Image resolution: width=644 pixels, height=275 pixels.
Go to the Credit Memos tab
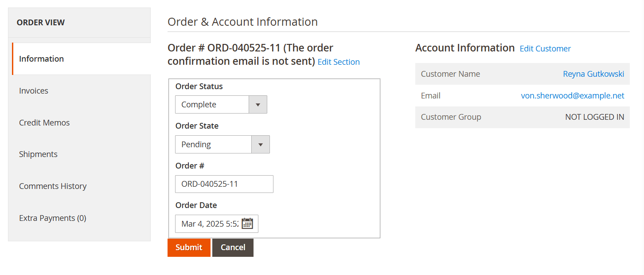[44, 123]
